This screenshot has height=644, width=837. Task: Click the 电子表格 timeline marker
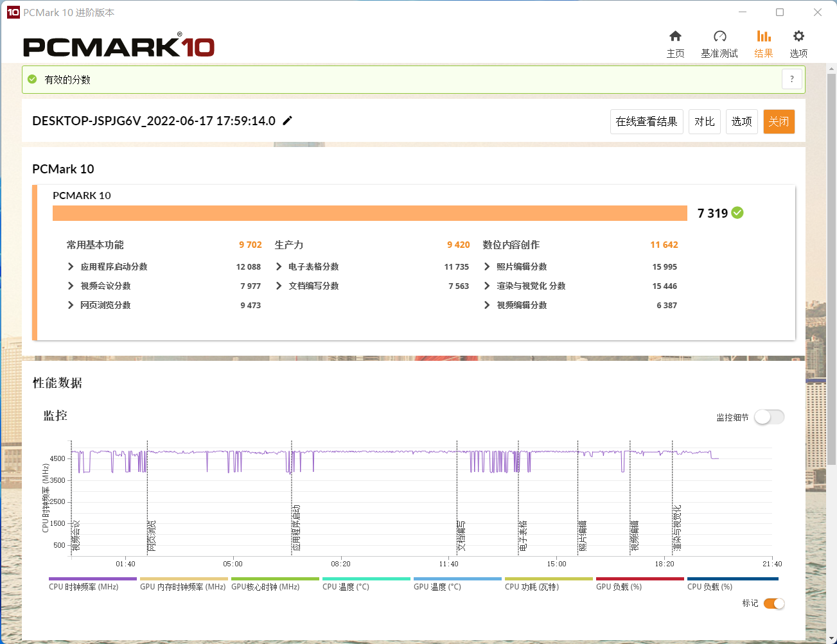pos(524,535)
